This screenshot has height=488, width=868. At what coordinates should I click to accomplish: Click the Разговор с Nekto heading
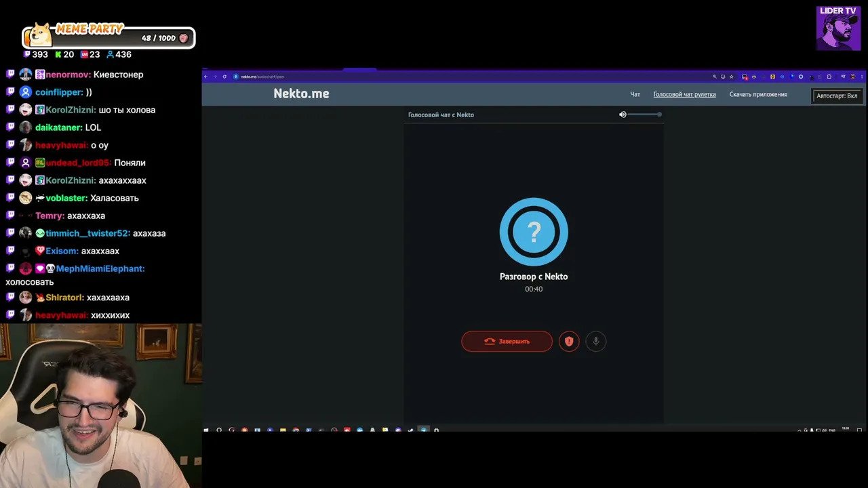[534, 277]
